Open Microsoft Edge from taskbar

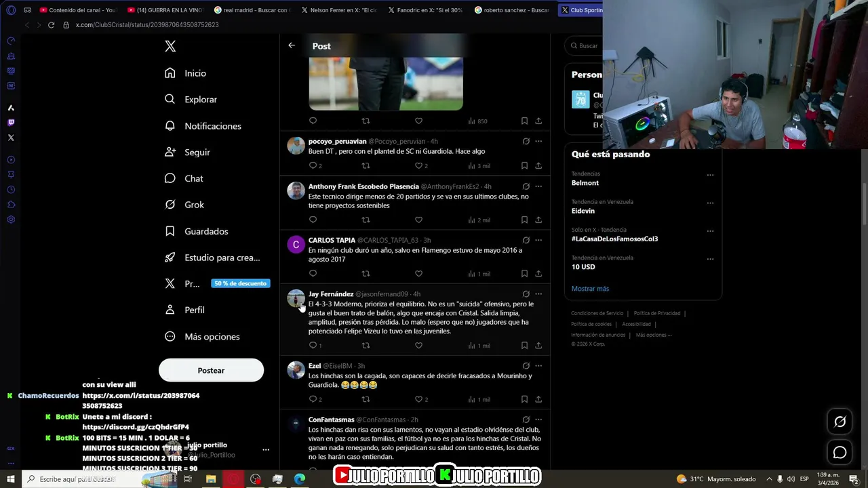(300, 479)
